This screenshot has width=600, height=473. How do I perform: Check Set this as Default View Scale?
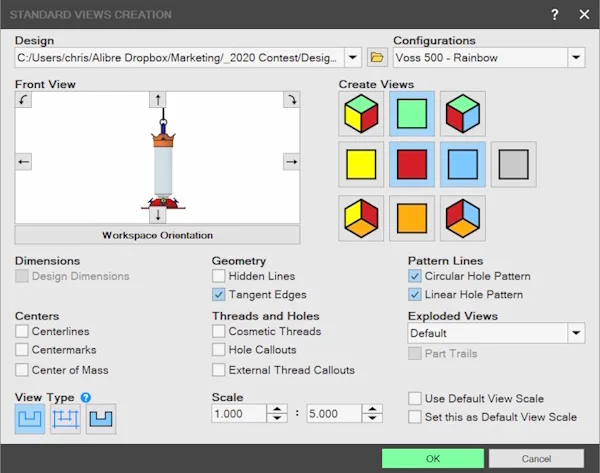[x=414, y=417]
